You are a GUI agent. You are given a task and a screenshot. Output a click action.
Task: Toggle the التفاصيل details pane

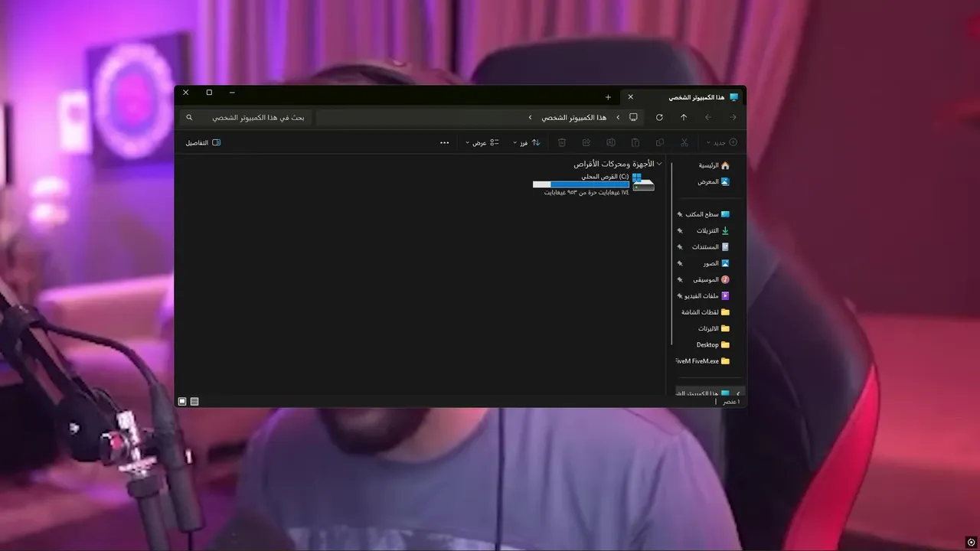pyautogui.click(x=203, y=142)
